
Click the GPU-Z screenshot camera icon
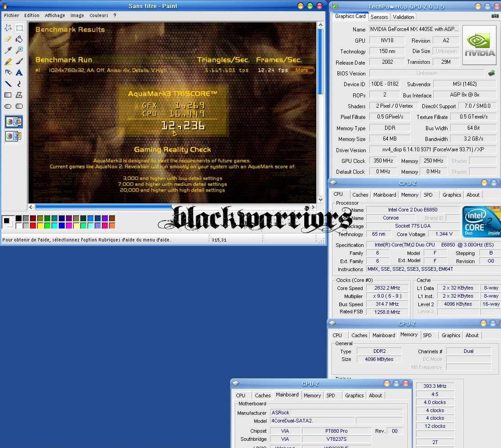(495, 16)
